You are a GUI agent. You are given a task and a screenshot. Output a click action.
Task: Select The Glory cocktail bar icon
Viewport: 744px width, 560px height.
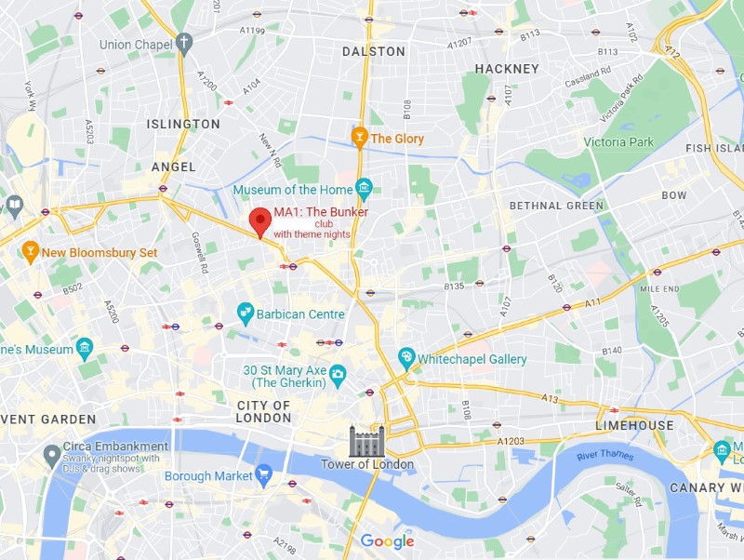[x=359, y=138]
